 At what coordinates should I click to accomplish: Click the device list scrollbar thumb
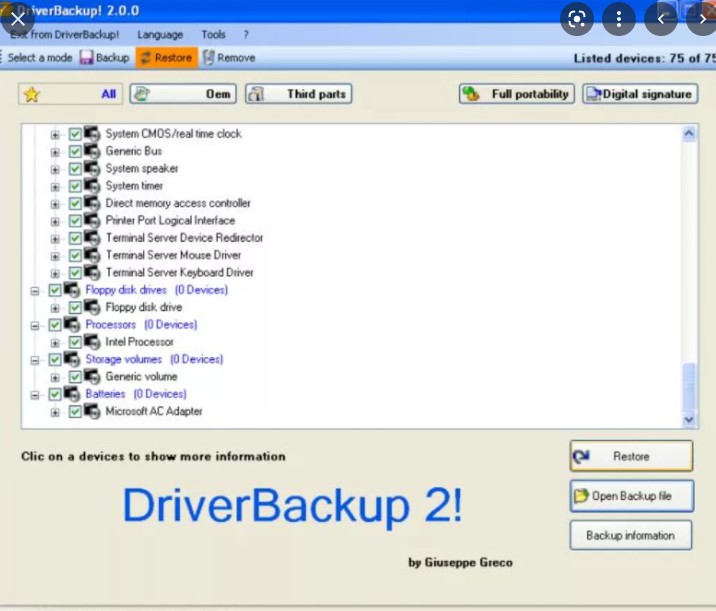pos(689,387)
